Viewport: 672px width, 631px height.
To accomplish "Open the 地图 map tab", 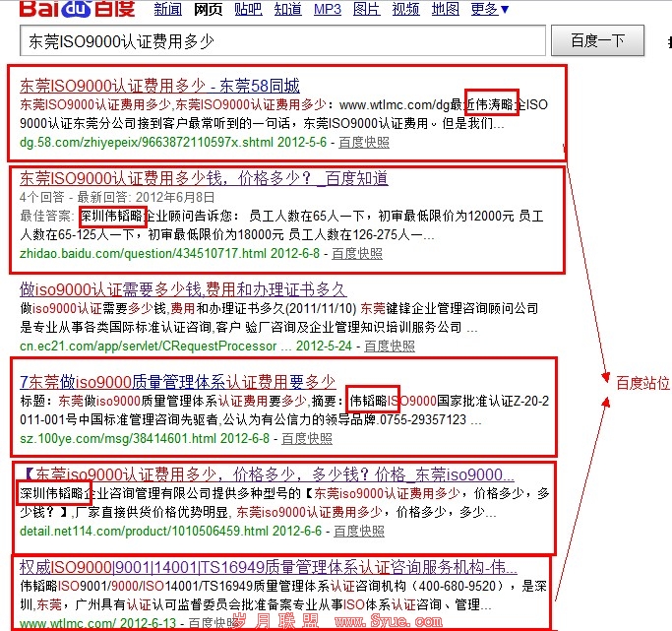I will tap(446, 9).
